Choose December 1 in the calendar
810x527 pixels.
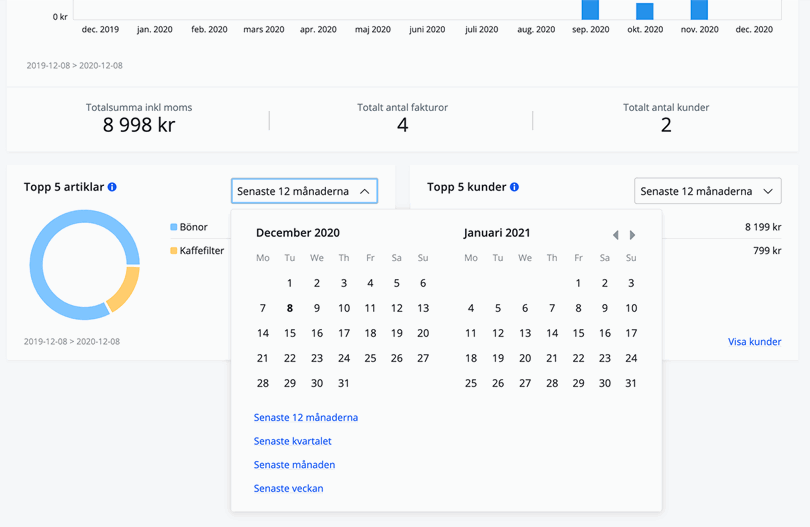[290, 283]
